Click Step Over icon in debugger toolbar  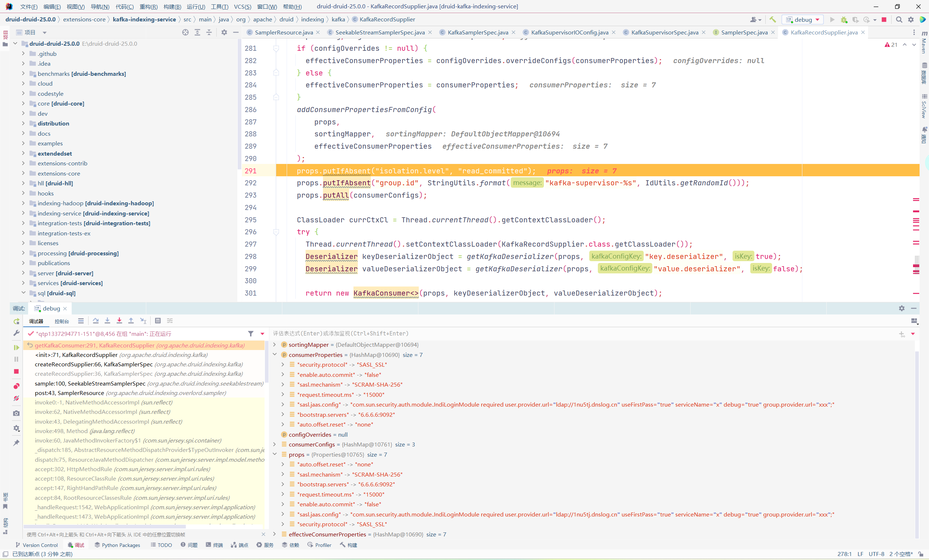pos(96,321)
